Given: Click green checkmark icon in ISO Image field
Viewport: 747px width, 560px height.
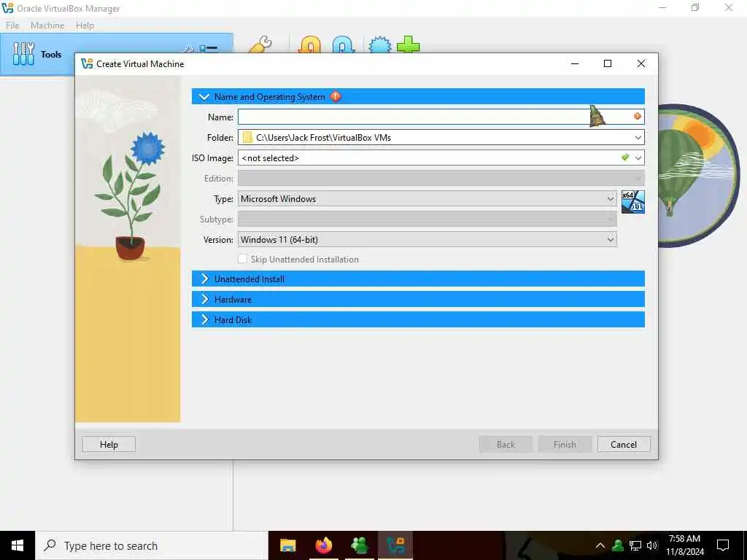Looking at the screenshot, I should (625, 157).
